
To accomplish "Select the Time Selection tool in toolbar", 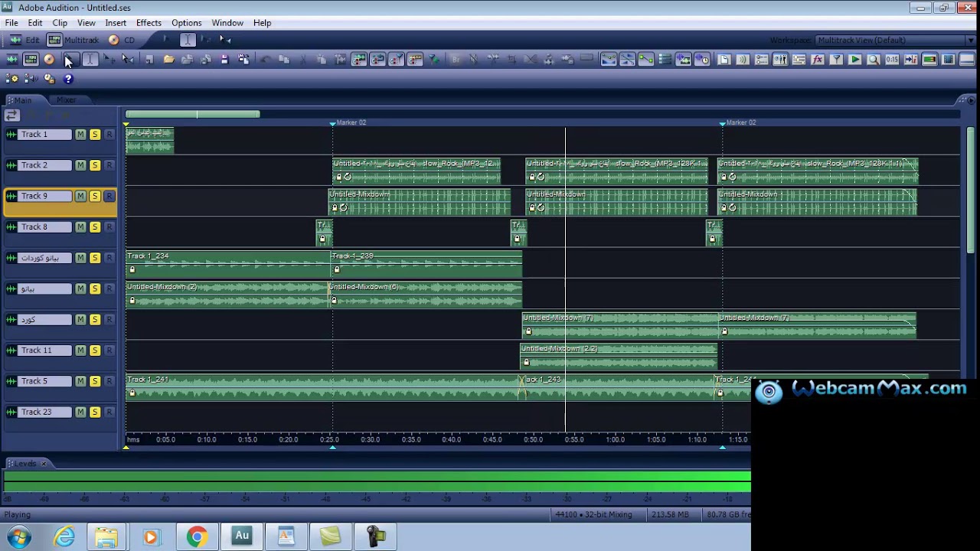I will pyautogui.click(x=90, y=60).
